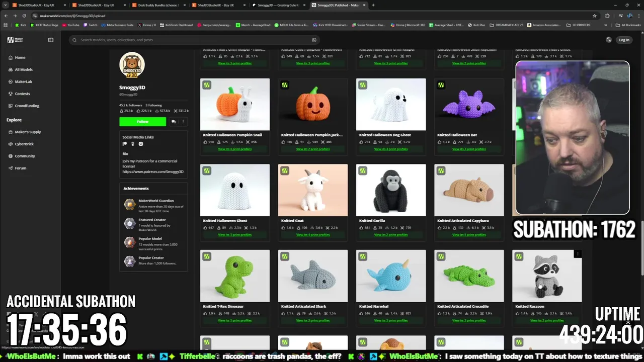Click the Log In button

pyautogui.click(x=624, y=40)
